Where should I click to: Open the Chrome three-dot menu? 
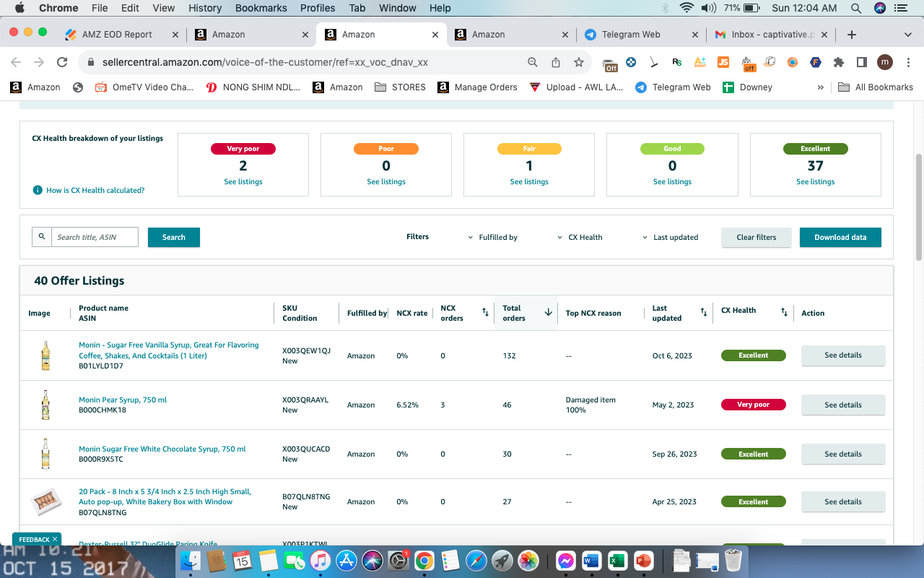click(x=908, y=62)
